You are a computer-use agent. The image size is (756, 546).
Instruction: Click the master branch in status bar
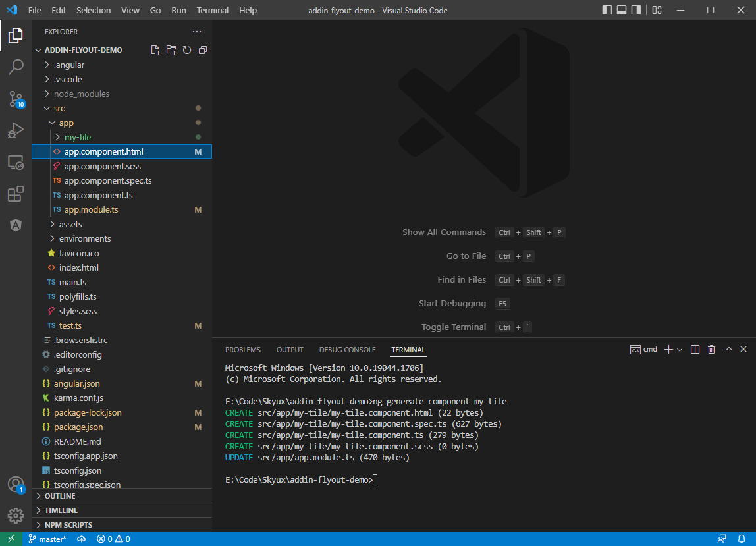(x=47, y=539)
